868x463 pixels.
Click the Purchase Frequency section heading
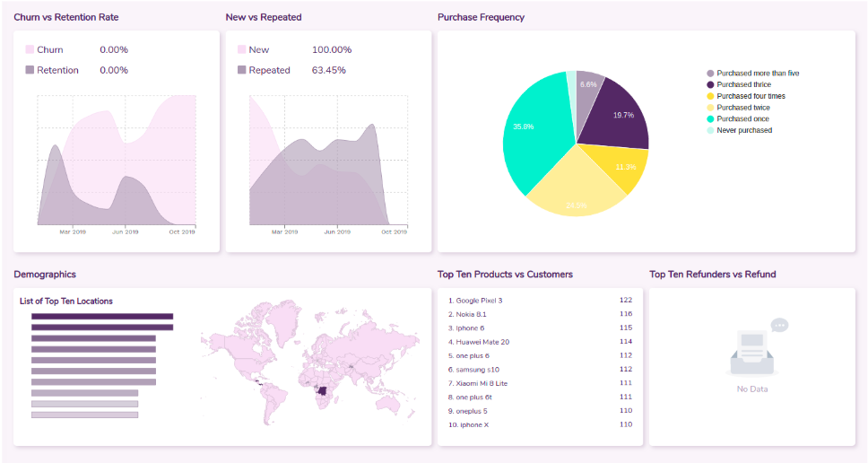[481, 17]
